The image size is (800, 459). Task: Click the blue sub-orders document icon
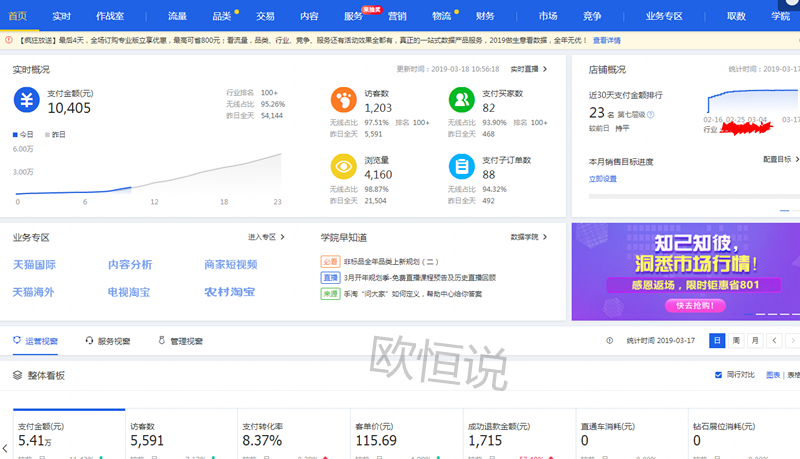coord(461,166)
